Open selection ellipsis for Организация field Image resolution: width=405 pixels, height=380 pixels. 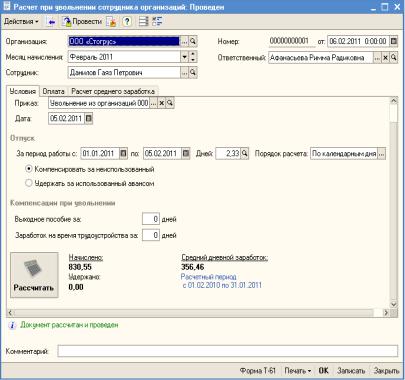tap(184, 41)
